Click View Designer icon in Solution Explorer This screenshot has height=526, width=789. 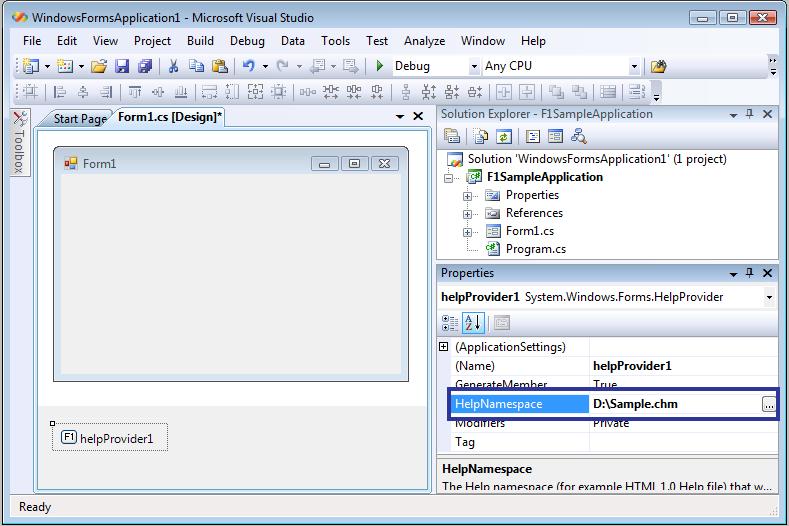556,136
